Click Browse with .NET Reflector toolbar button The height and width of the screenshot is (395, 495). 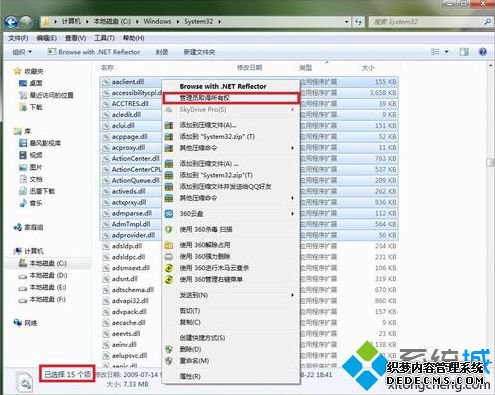tap(94, 52)
